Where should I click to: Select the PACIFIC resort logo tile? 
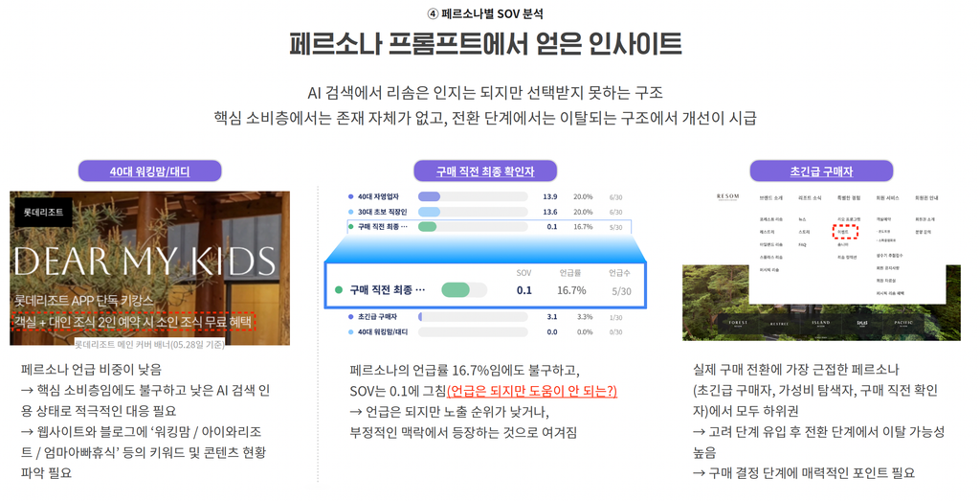tap(903, 323)
